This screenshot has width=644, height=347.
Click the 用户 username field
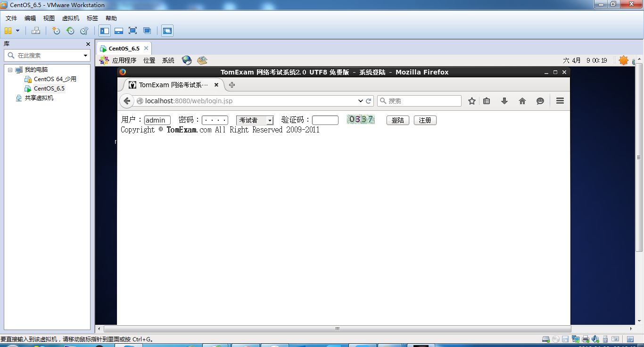pyautogui.click(x=157, y=120)
